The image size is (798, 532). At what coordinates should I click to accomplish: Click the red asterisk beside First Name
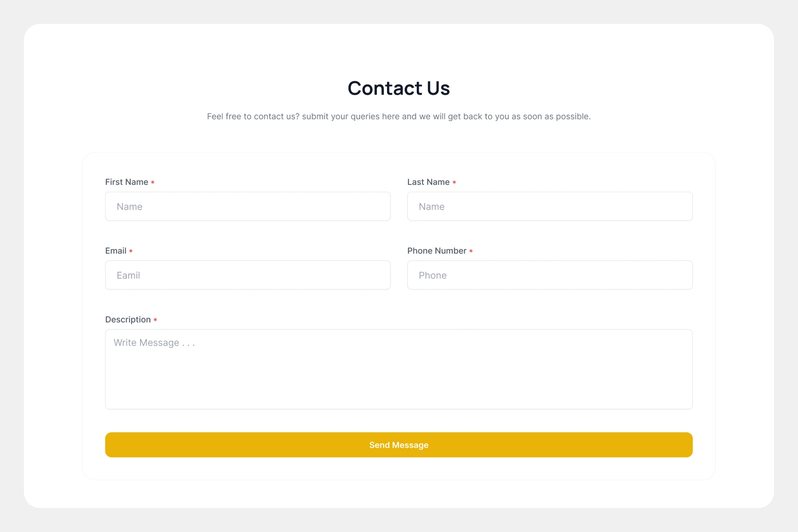(153, 183)
